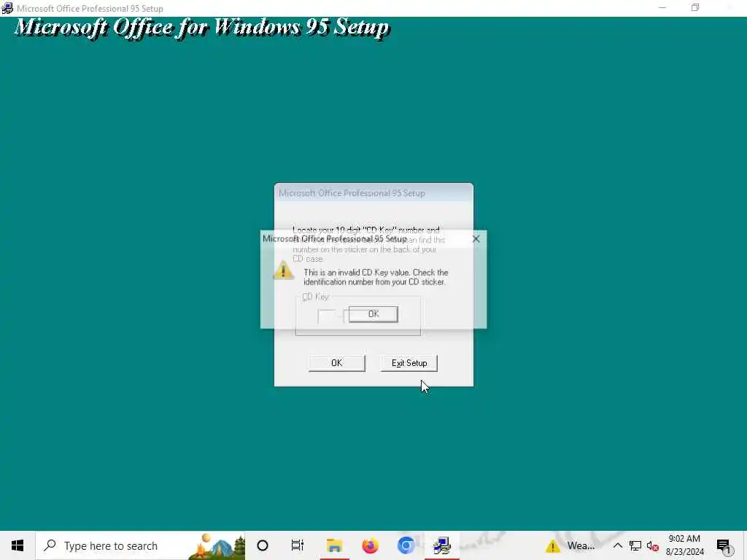Click OK button in CD Key setup dialog
Image resolution: width=747 pixels, height=560 pixels.
coord(336,363)
